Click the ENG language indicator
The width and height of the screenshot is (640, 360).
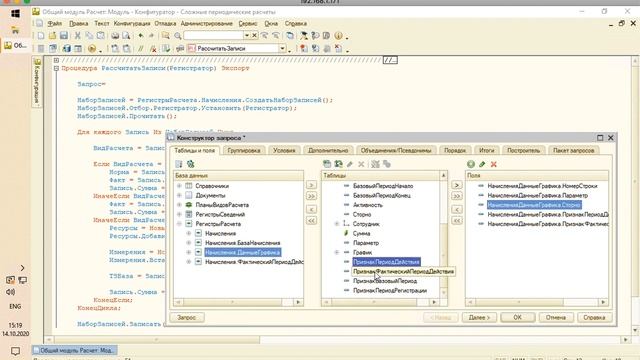click(15, 307)
